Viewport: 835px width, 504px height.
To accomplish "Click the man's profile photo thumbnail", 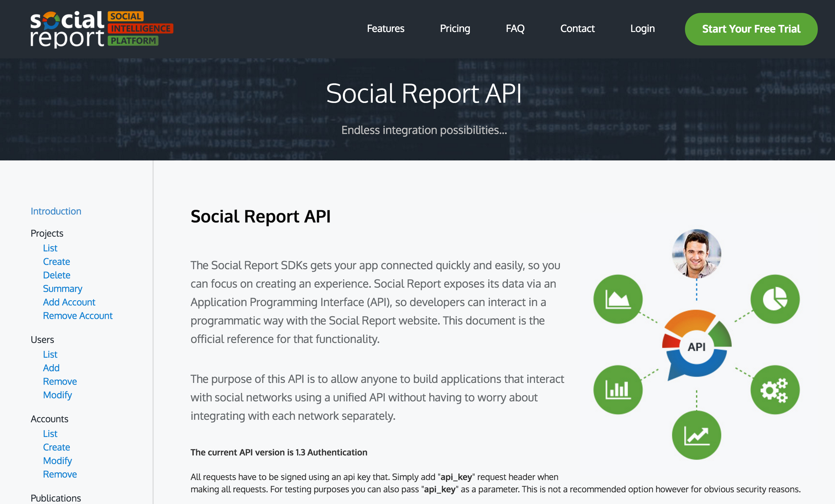I will pos(696,254).
